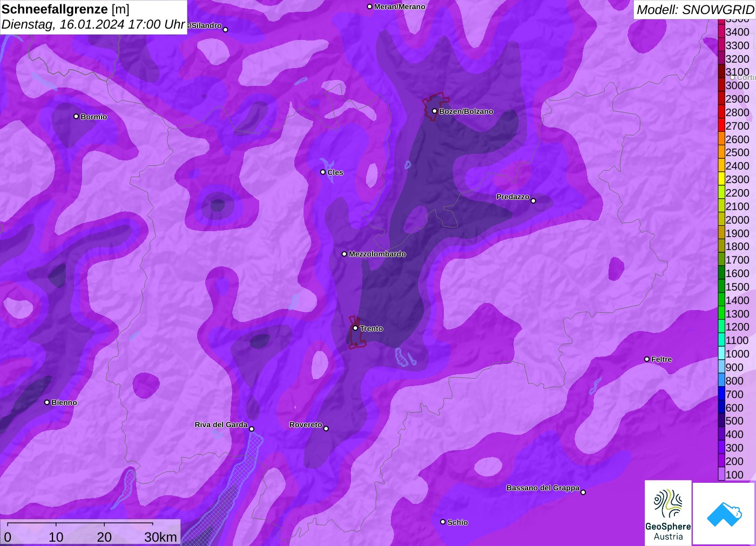Screen dimensions: 756x546
Task: Click the 600 dark blue legend swatch
Action: point(721,408)
